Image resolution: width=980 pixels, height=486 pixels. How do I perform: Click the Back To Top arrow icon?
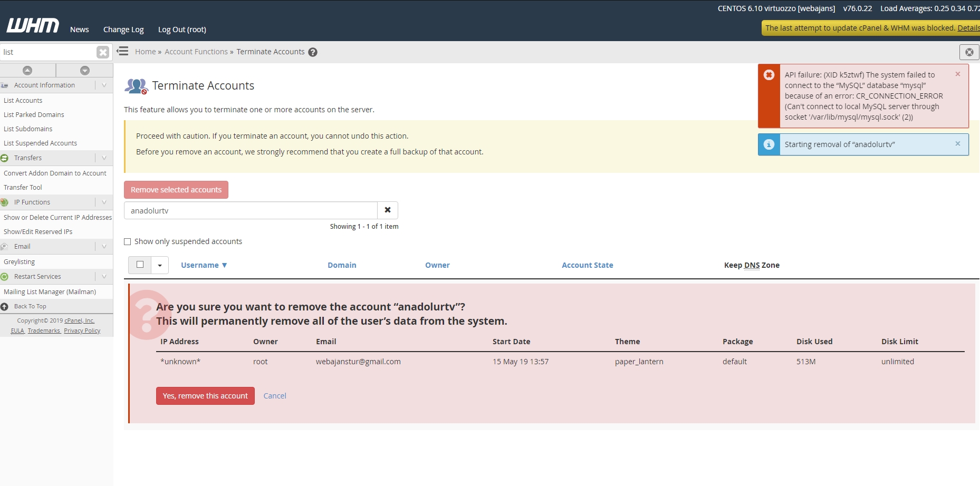5,306
